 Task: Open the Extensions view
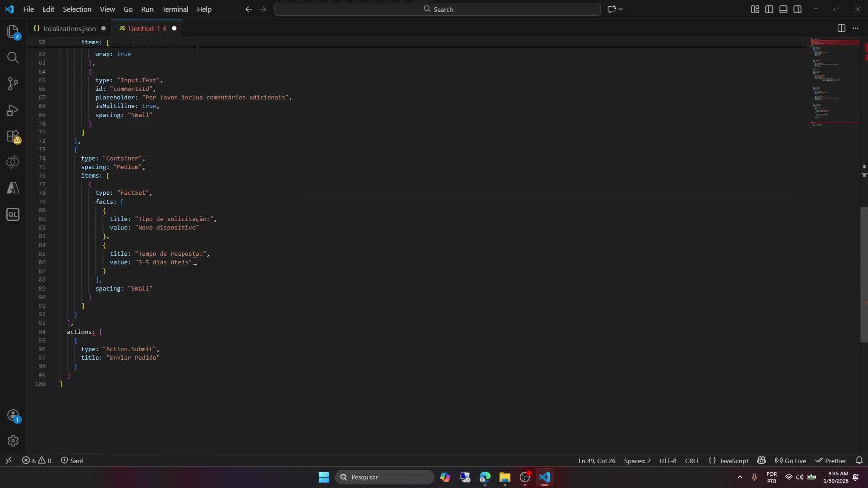click(13, 136)
